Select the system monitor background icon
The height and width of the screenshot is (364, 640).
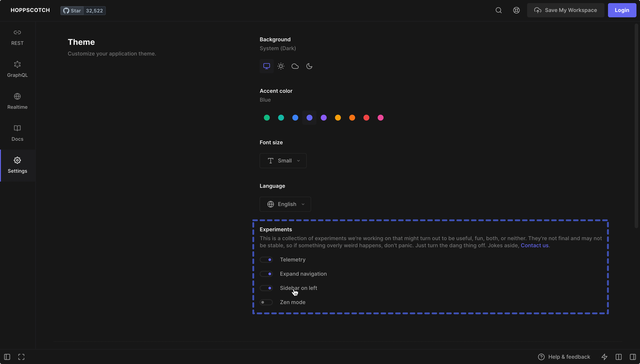pos(267,66)
